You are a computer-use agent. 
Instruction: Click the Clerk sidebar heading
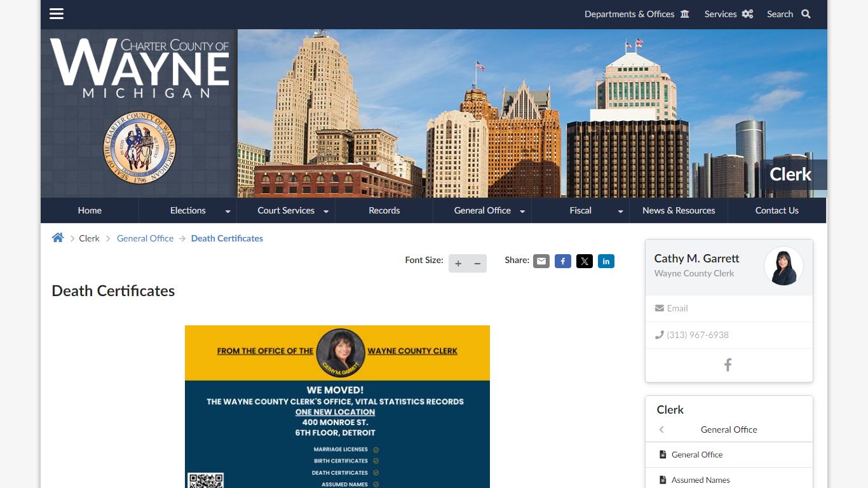click(x=670, y=410)
